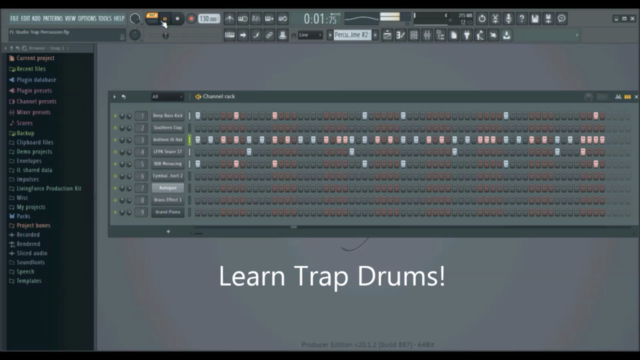
Task: Close all windows toolbar icon
Action: tap(493, 35)
